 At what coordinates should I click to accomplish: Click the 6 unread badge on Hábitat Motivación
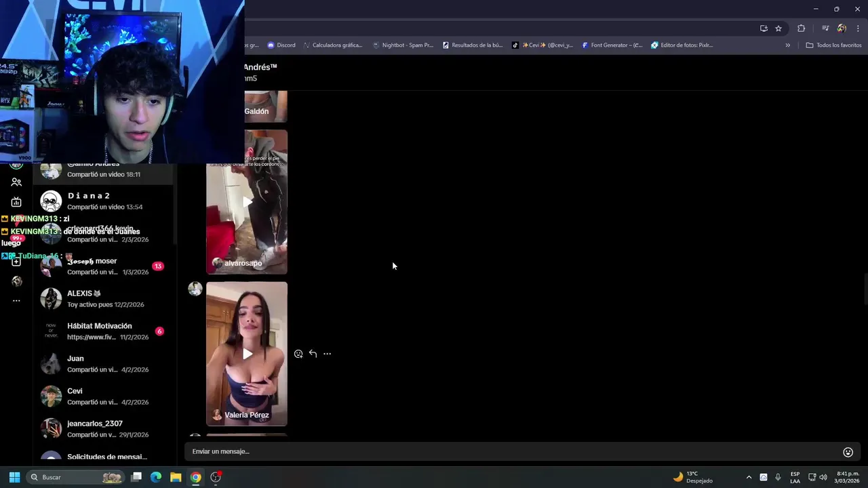(159, 331)
